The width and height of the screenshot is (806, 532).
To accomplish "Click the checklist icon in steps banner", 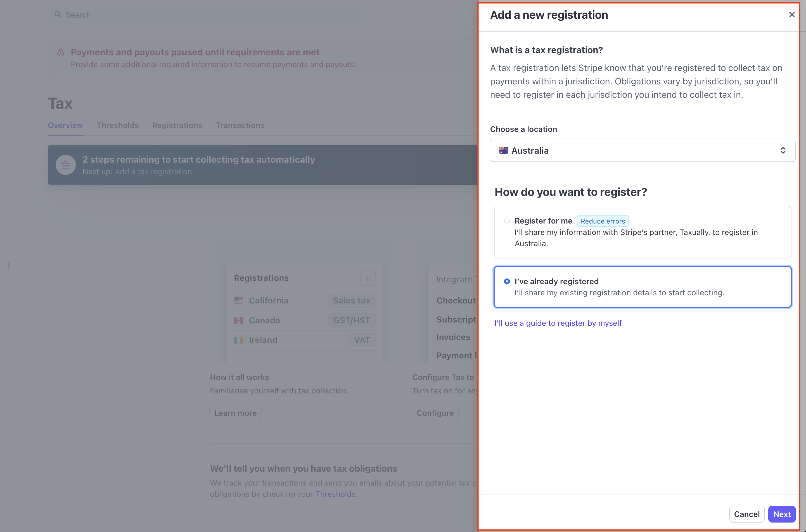I will click(x=65, y=165).
